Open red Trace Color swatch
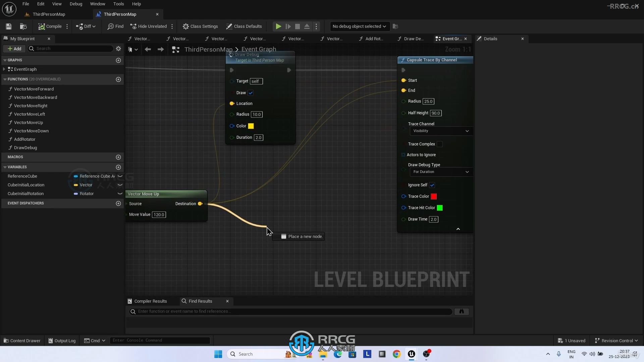The height and width of the screenshot is (362, 644). 434,196
